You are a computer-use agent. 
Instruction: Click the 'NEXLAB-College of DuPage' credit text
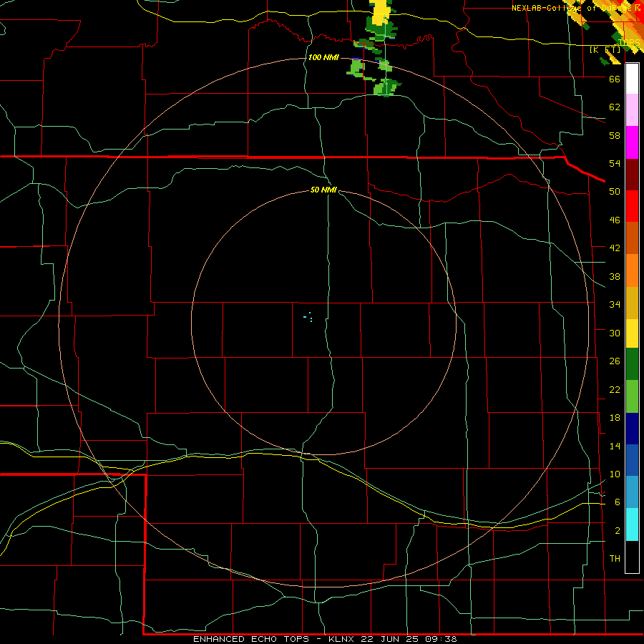click(571, 8)
